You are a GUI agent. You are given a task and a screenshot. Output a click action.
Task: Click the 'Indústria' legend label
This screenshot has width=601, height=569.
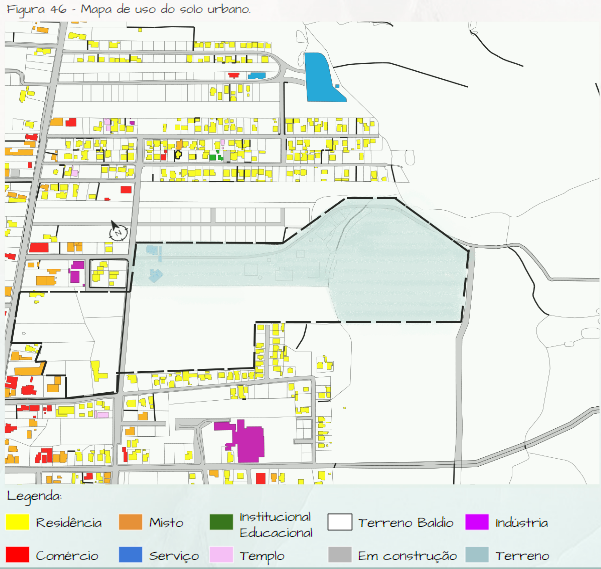(x=522, y=523)
